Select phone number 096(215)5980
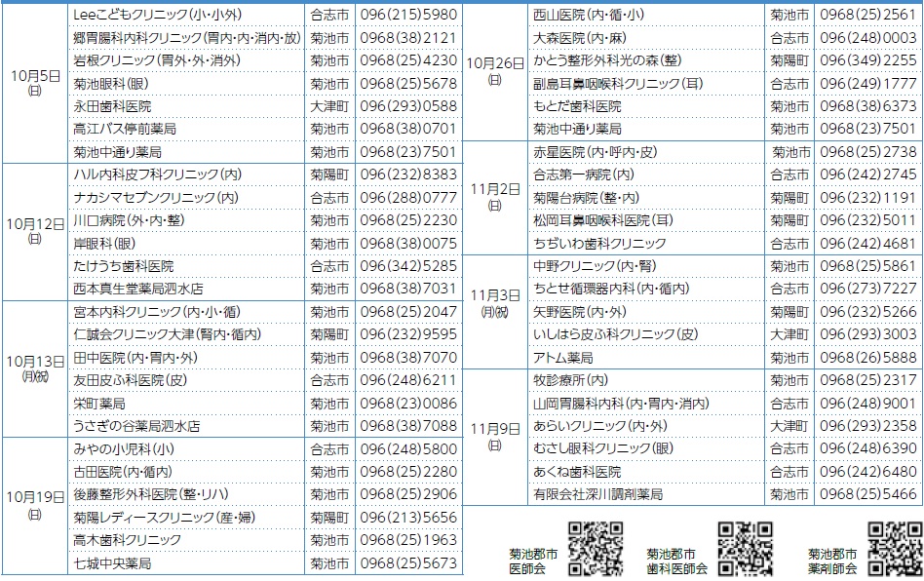The width and height of the screenshot is (924, 581). tap(407, 15)
